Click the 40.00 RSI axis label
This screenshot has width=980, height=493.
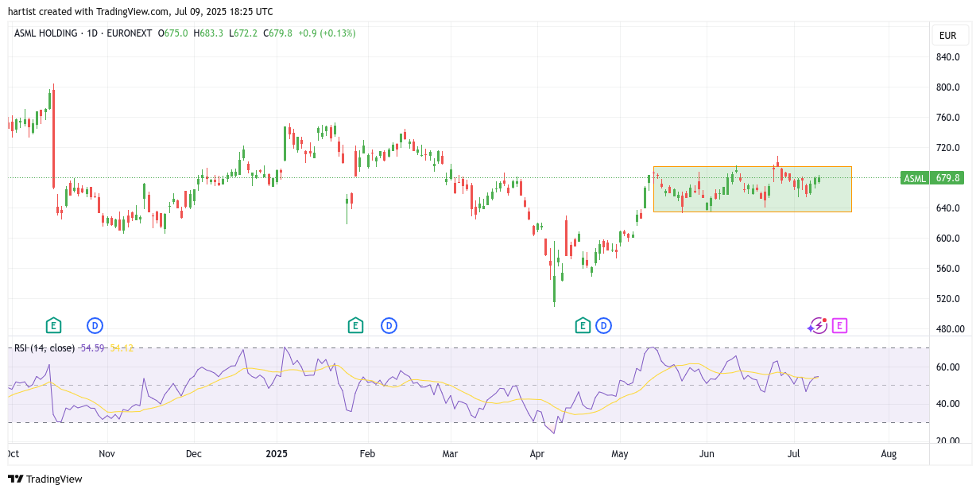pos(947,404)
